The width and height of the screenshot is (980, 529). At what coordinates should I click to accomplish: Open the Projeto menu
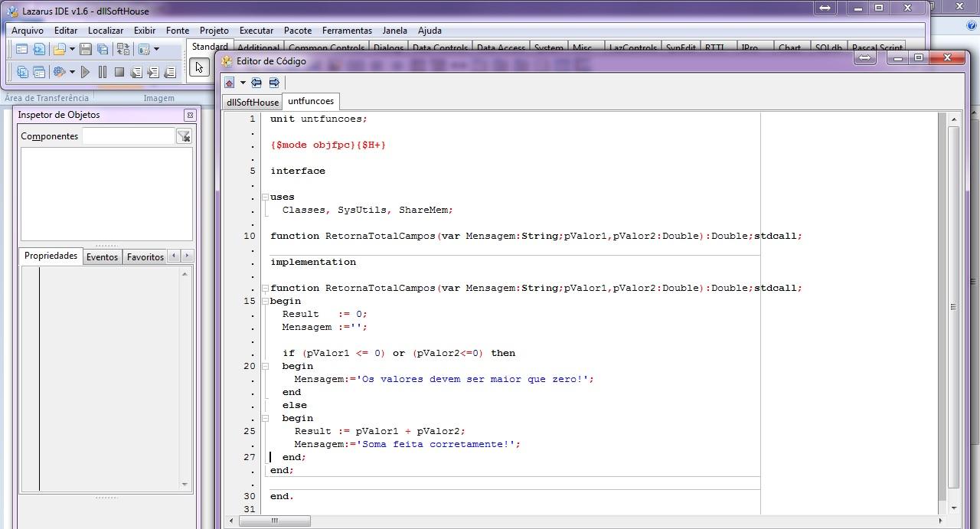(214, 31)
